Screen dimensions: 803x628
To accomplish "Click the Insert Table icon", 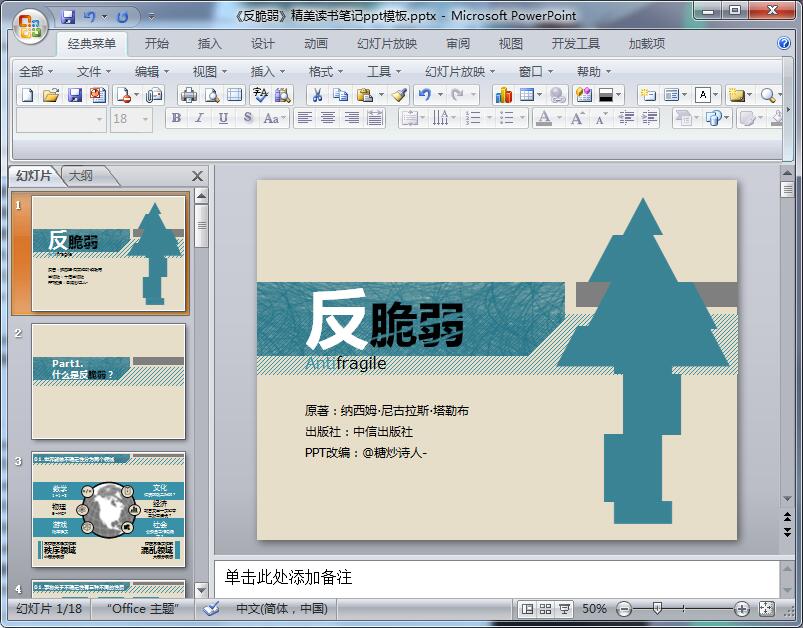I will (x=526, y=95).
